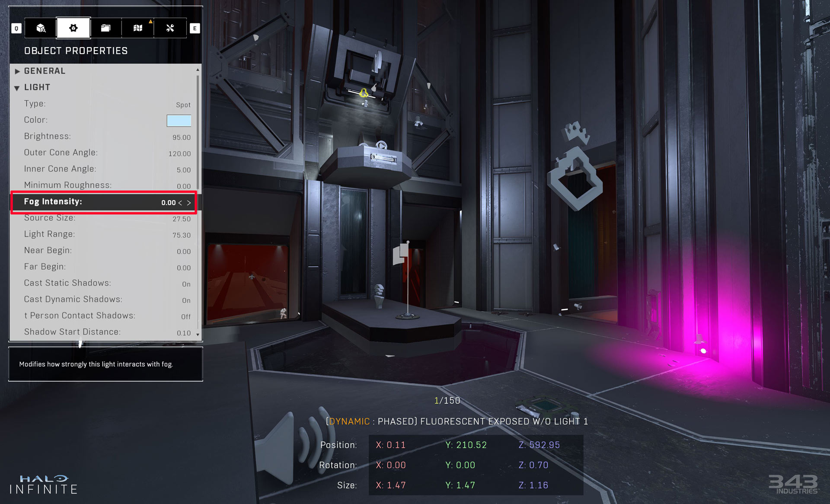Collapse the Light section
The image size is (830, 504).
pos(17,88)
